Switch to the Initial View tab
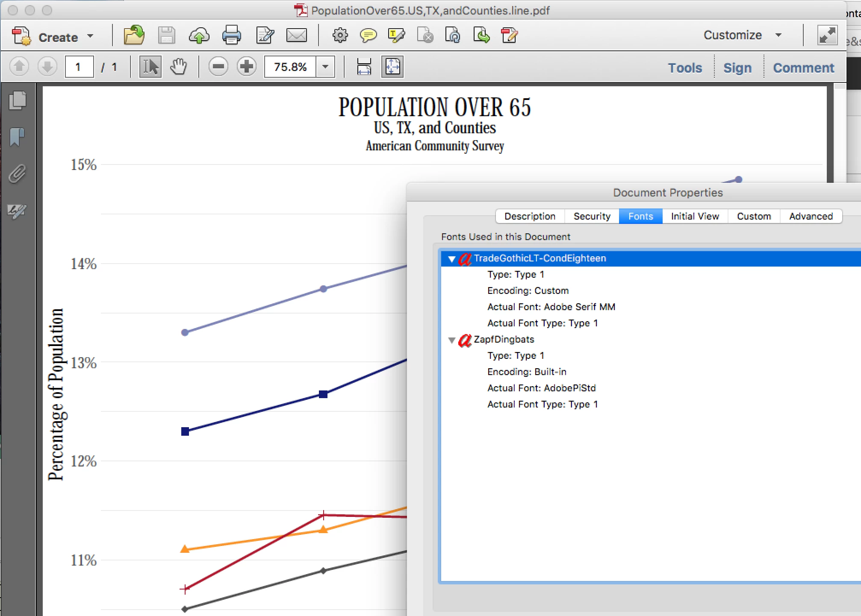The height and width of the screenshot is (616, 861). click(x=695, y=216)
